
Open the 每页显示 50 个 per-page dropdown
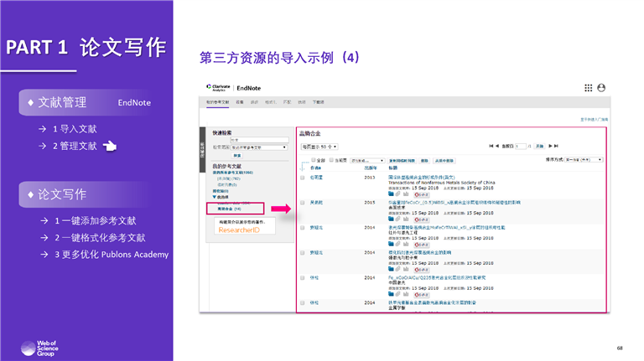tap(319, 147)
